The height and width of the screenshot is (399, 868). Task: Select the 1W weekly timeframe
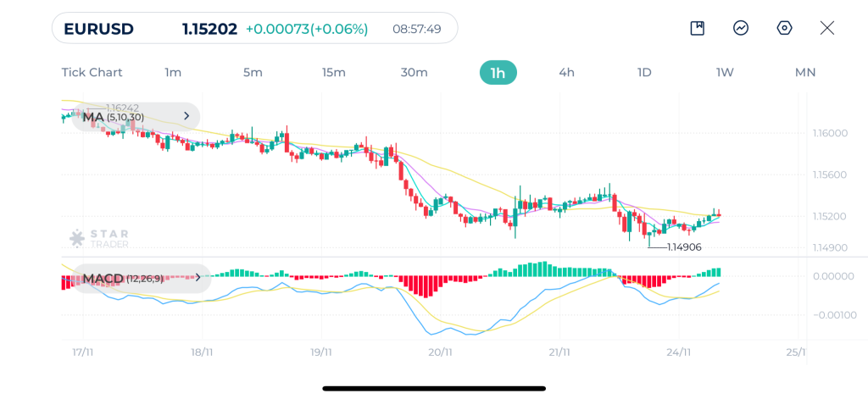pyautogui.click(x=725, y=72)
